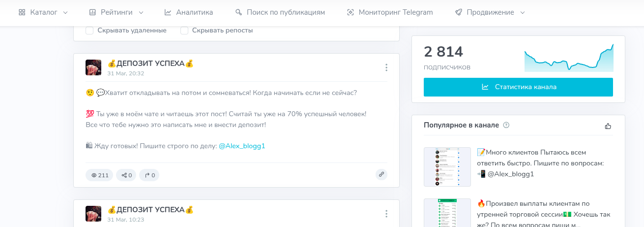Enable the Скрывать удаленные checkbox
This screenshot has height=227, width=644.
coord(89,31)
